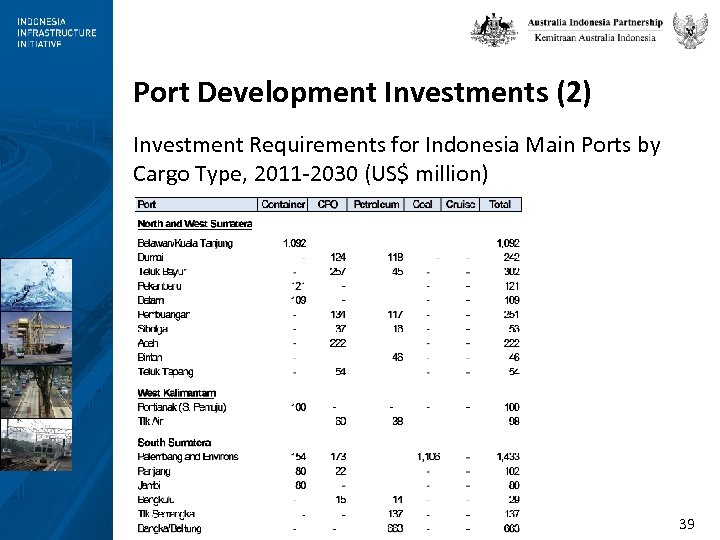Click the 'Bangka/Belitung' row label

[x=169, y=528]
